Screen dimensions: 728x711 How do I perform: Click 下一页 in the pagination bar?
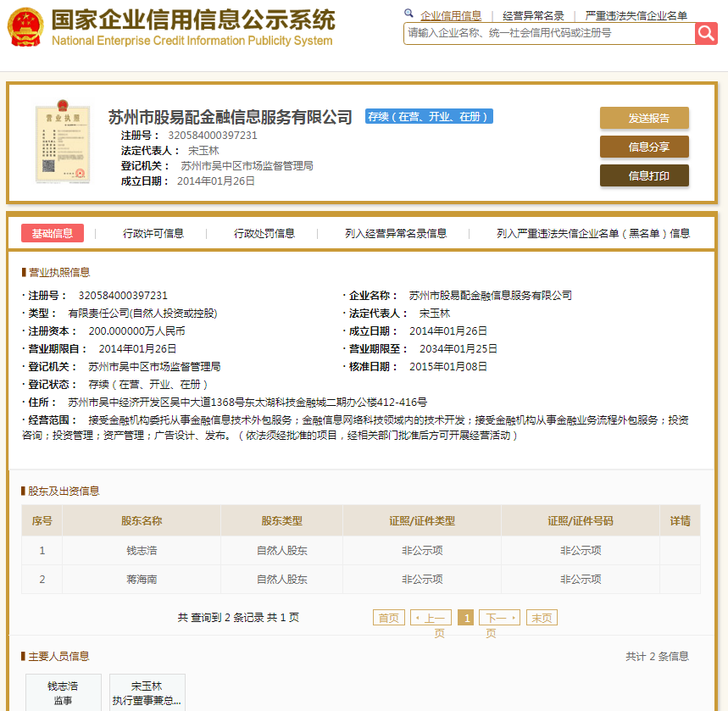499,617
